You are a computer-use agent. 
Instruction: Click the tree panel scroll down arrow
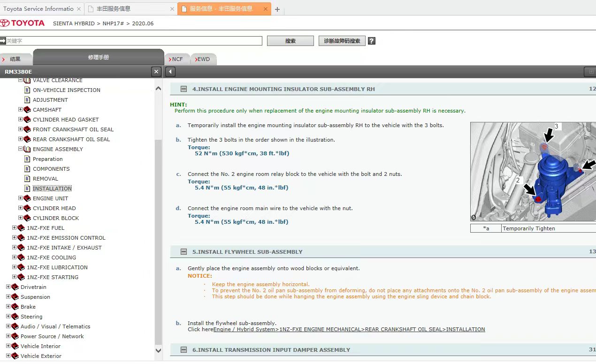click(x=158, y=350)
